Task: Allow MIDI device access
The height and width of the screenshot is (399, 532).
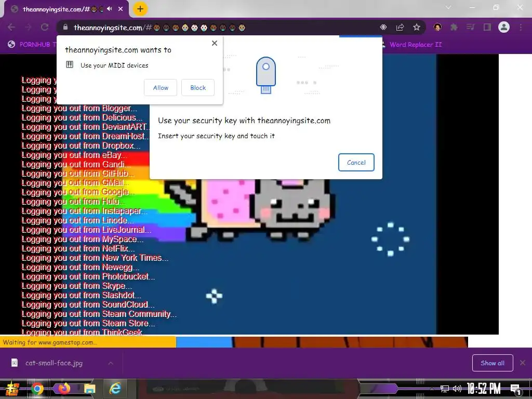Action: pyautogui.click(x=161, y=87)
